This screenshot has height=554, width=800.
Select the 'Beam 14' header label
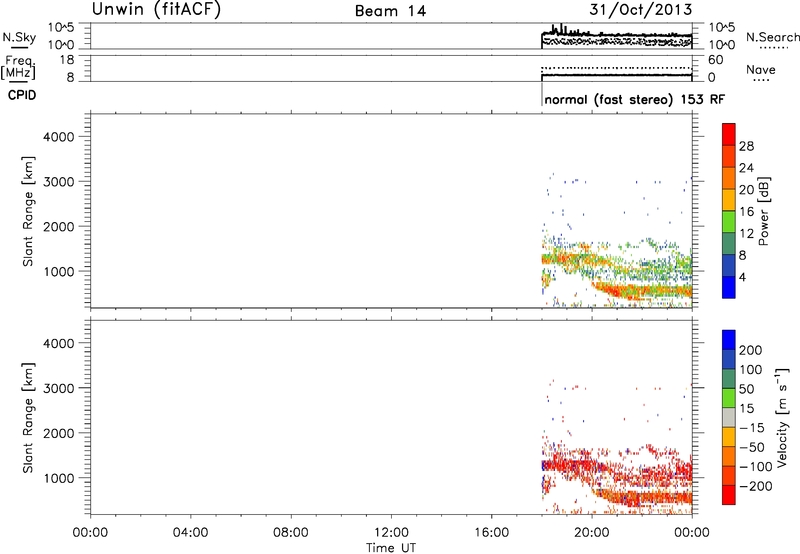[x=390, y=11]
